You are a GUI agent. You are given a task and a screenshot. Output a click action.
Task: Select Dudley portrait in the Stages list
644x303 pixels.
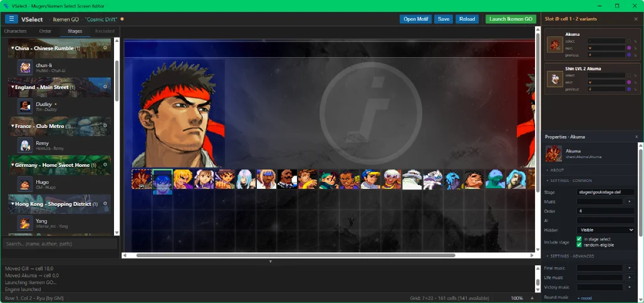click(25, 107)
